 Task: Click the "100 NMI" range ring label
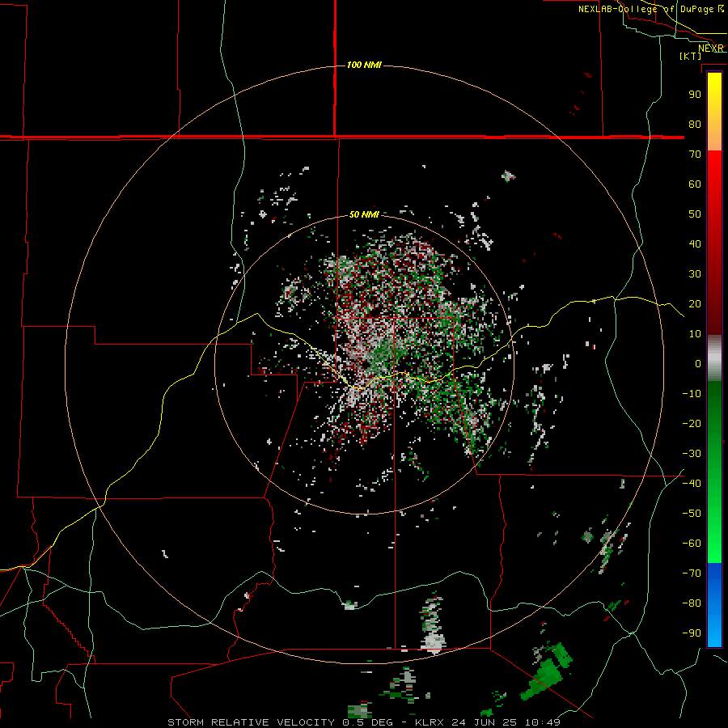[x=364, y=65]
